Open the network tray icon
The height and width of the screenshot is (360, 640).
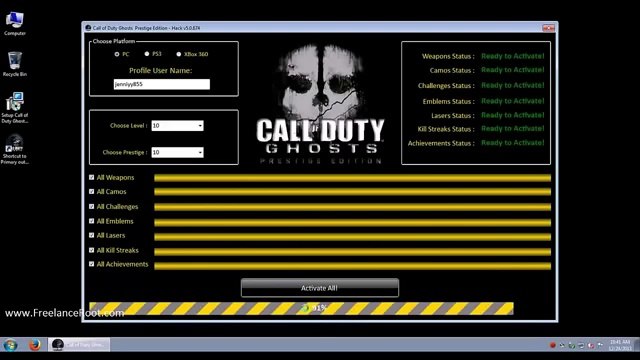click(581, 345)
